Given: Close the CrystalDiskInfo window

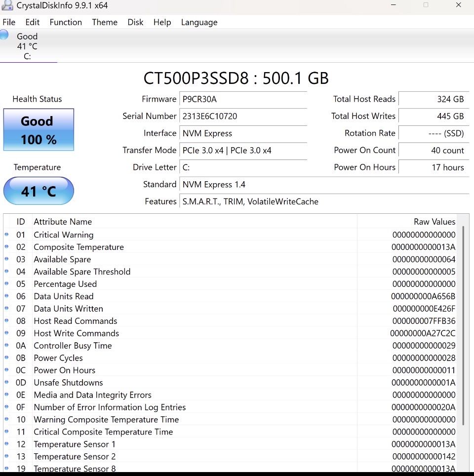Looking at the screenshot, I should (x=459, y=5).
